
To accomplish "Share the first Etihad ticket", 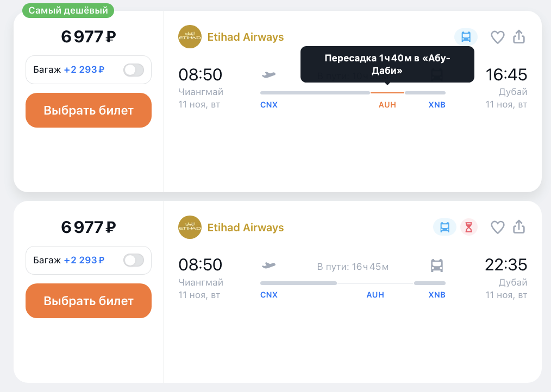I will (x=519, y=37).
